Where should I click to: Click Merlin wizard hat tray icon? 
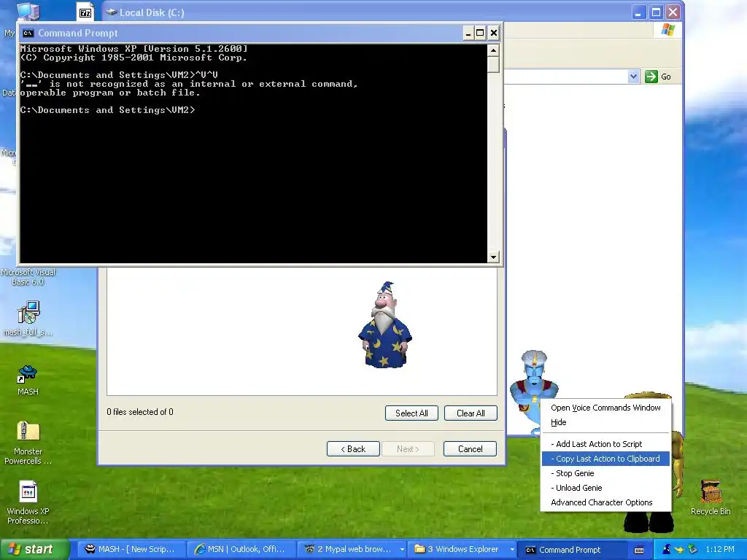pos(667,549)
